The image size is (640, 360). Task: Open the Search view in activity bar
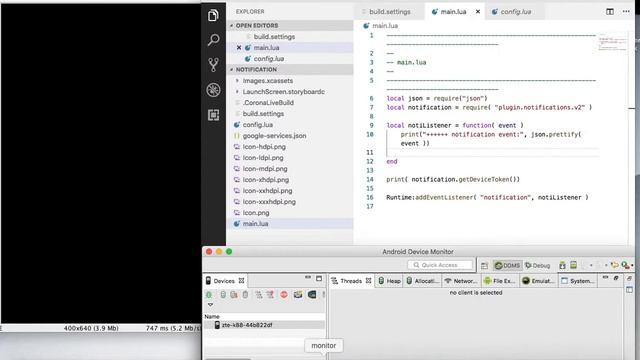(x=213, y=40)
